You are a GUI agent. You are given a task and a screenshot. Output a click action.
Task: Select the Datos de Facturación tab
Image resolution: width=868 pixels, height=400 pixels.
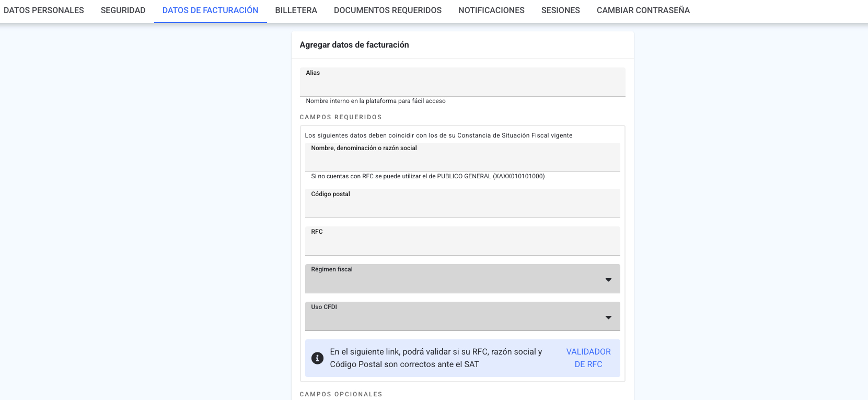(x=211, y=10)
